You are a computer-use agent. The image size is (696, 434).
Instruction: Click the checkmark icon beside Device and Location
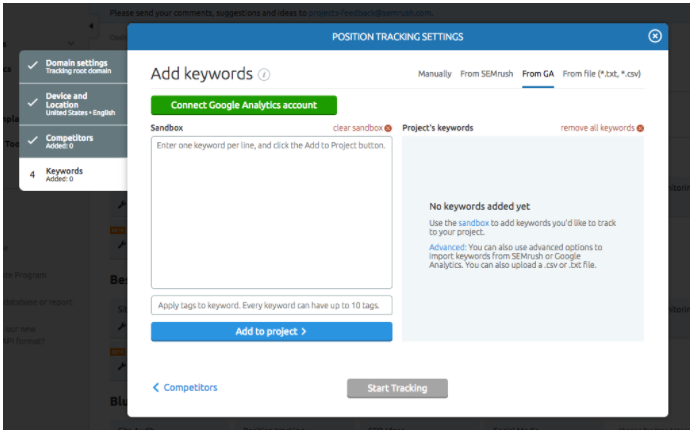pos(32,103)
